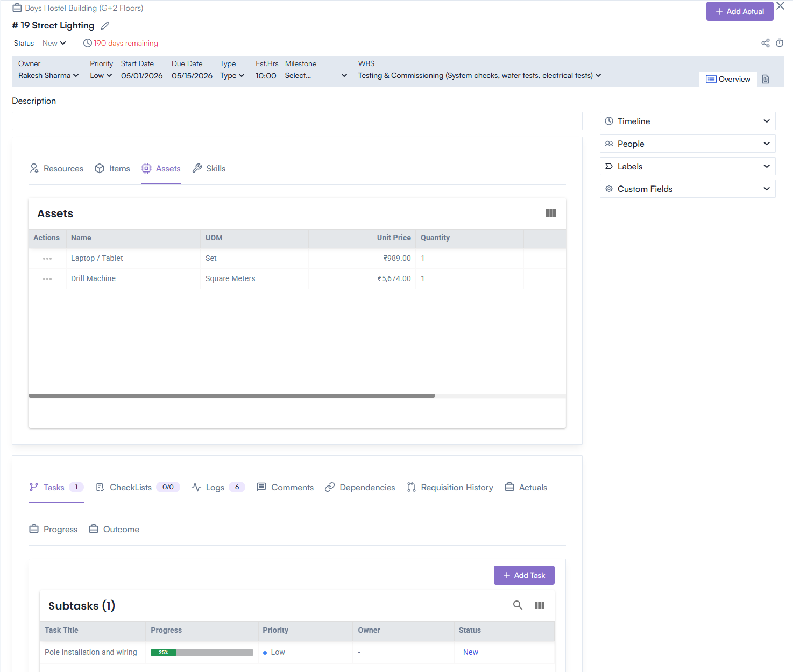Expand the Custom Fields section
The image size is (793, 672).
tap(687, 189)
